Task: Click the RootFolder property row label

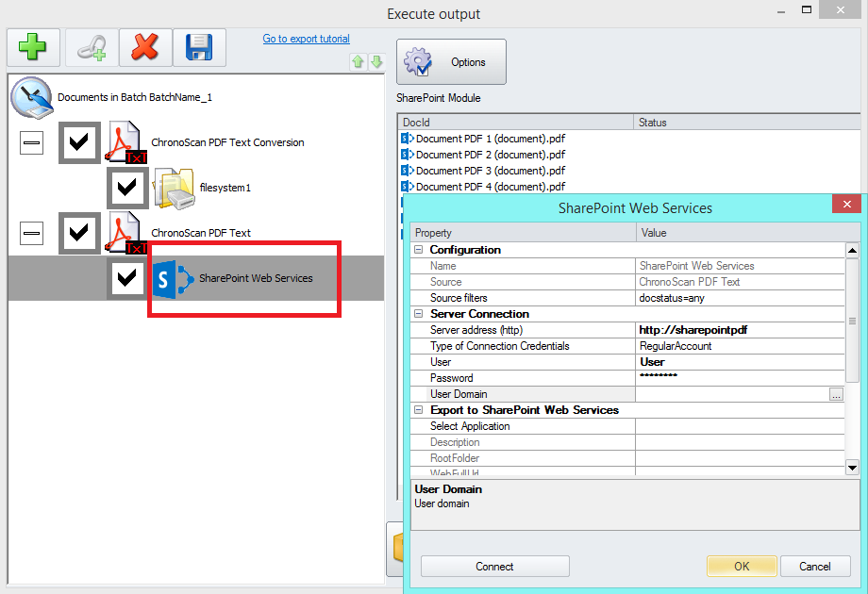Action: [x=455, y=458]
